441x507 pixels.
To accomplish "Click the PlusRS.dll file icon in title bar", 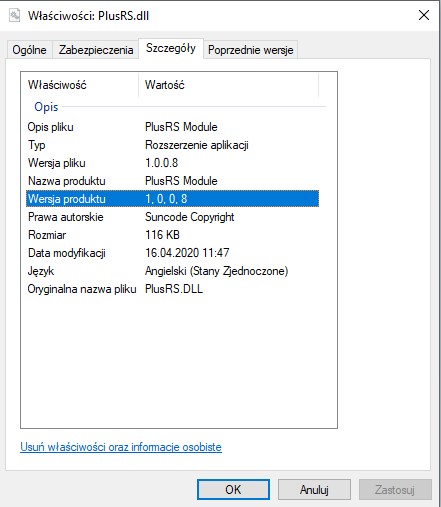I will (x=14, y=16).
